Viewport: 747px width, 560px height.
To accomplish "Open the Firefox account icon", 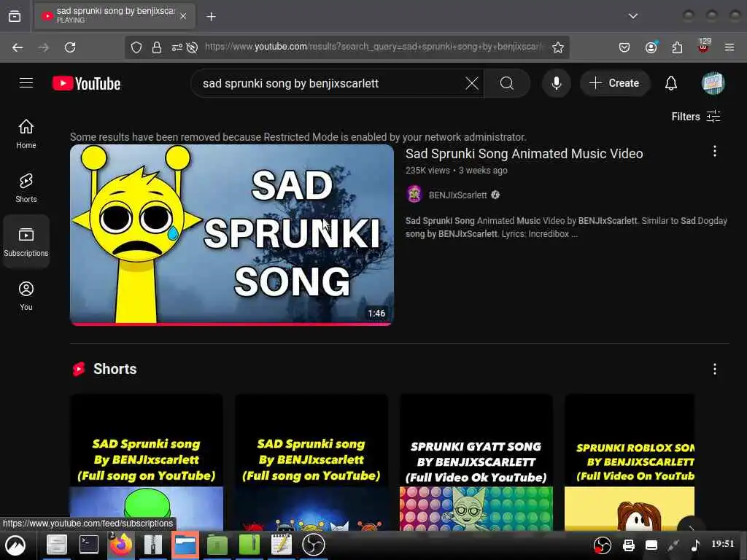I will click(x=651, y=47).
